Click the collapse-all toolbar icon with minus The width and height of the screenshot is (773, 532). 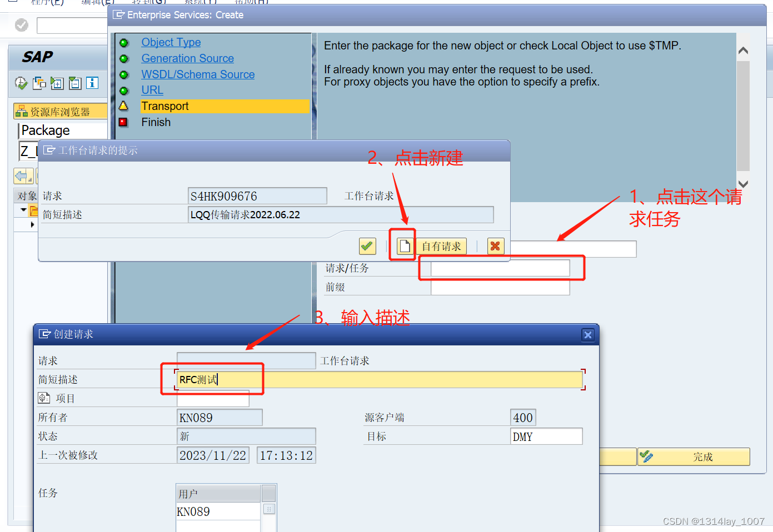pyautogui.click(x=75, y=83)
